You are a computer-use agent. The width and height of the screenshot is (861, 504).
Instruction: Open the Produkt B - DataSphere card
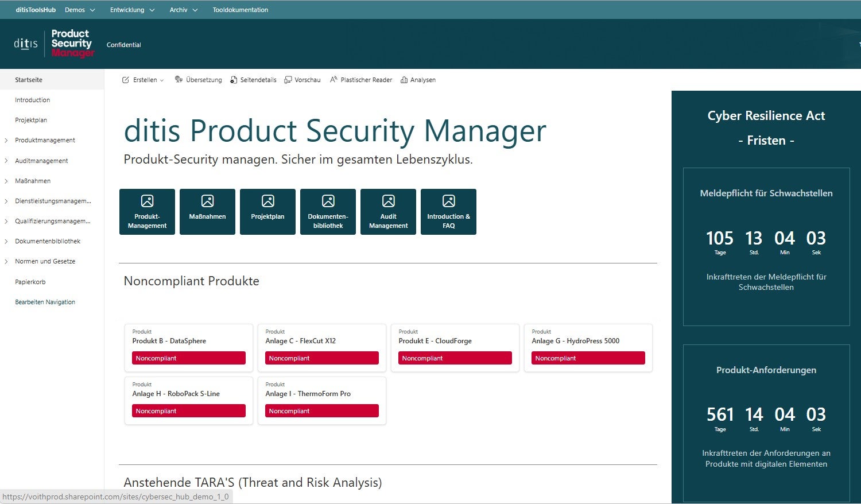coord(189,348)
